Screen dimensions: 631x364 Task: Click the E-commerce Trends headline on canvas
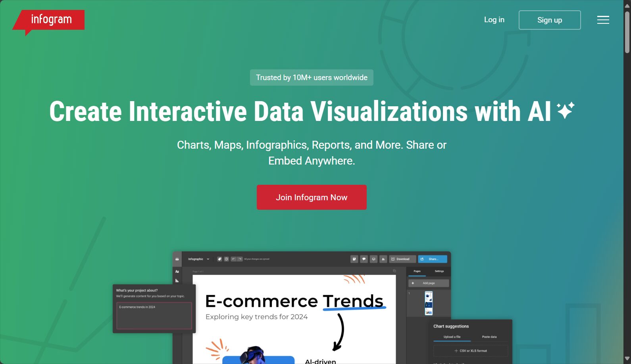click(294, 301)
